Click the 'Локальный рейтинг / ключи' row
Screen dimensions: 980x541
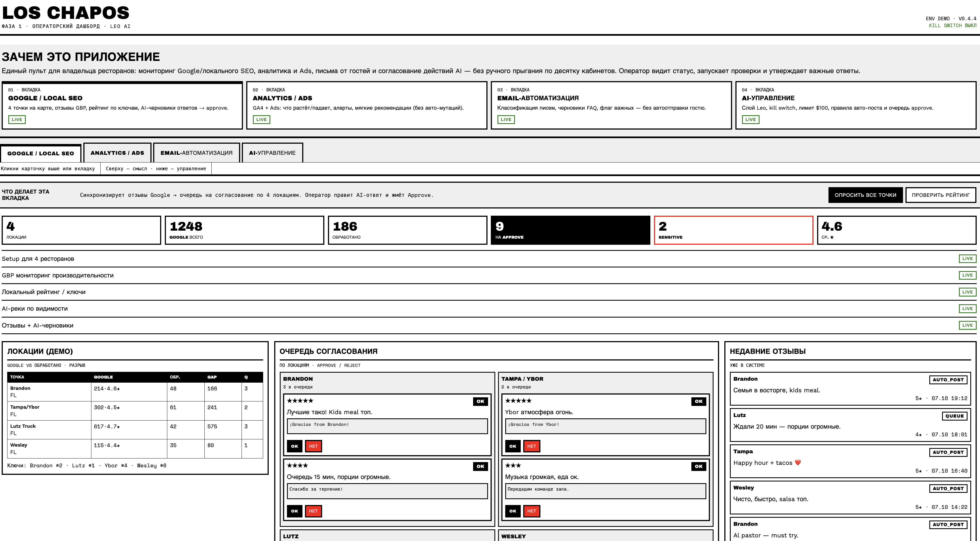click(x=489, y=292)
